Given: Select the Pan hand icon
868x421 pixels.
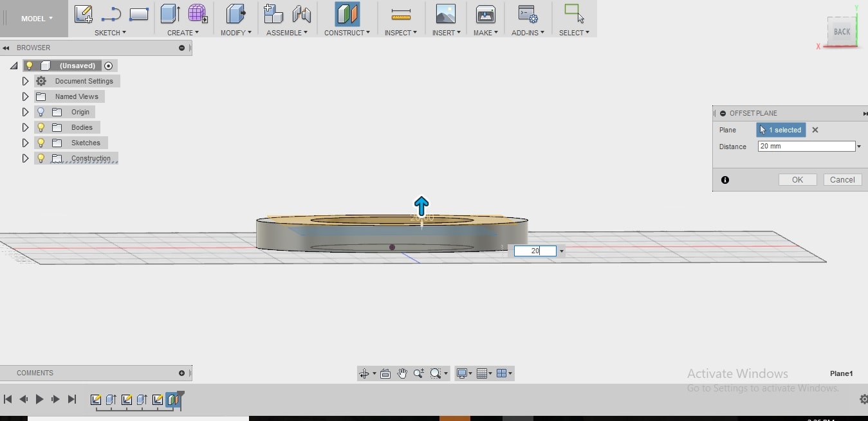Looking at the screenshot, I should point(402,373).
